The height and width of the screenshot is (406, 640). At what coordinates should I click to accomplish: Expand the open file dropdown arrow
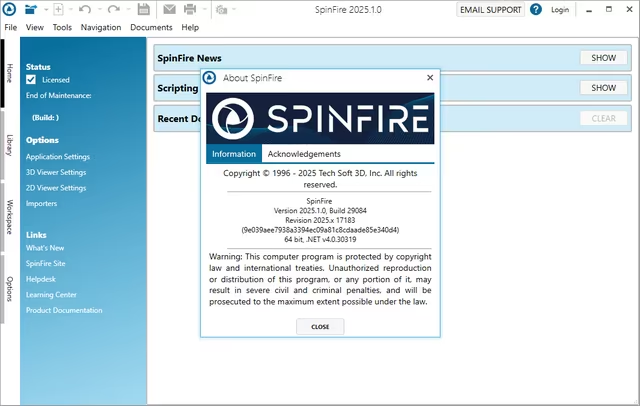coord(45,9)
